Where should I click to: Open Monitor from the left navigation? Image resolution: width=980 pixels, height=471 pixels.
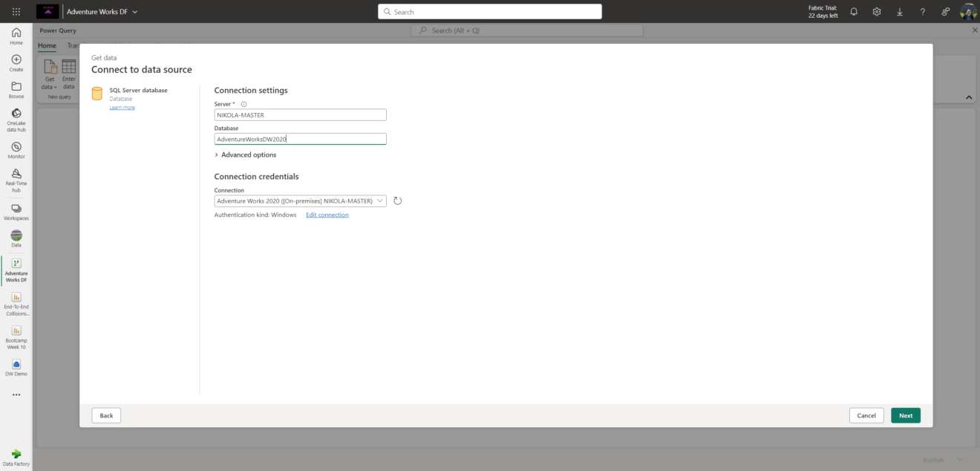click(16, 149)
